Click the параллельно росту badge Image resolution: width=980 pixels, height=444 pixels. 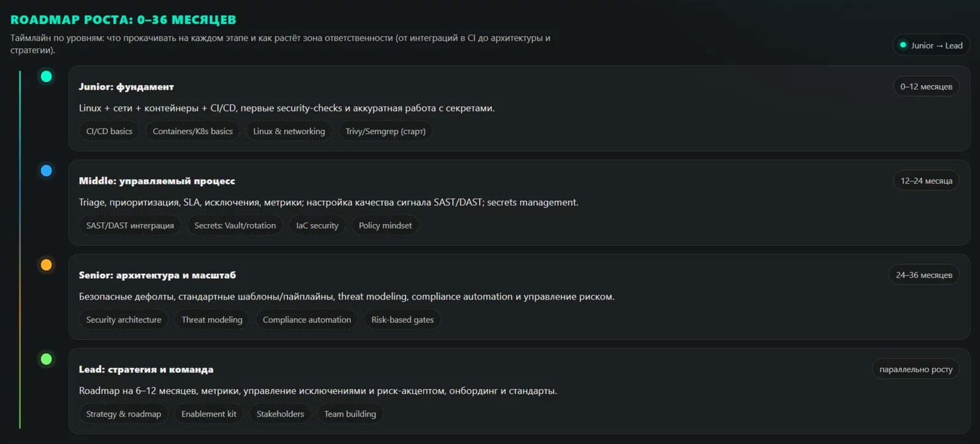tap(916, 369)
